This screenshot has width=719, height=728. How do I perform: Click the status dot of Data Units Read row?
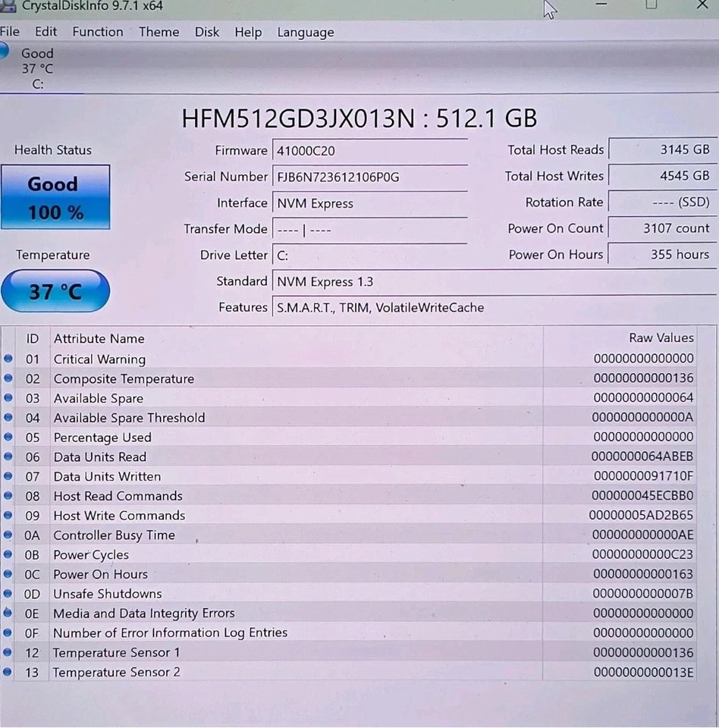pos(8,457)
